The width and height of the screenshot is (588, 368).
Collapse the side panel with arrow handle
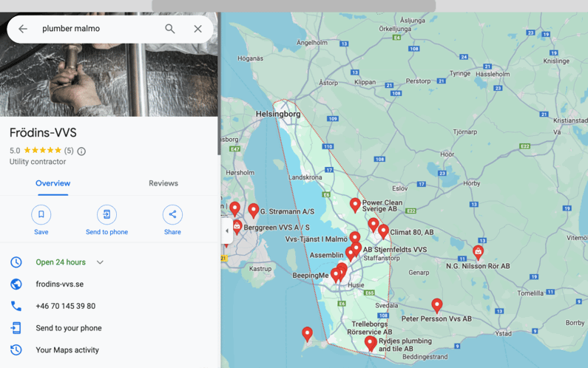click(227, 231)
